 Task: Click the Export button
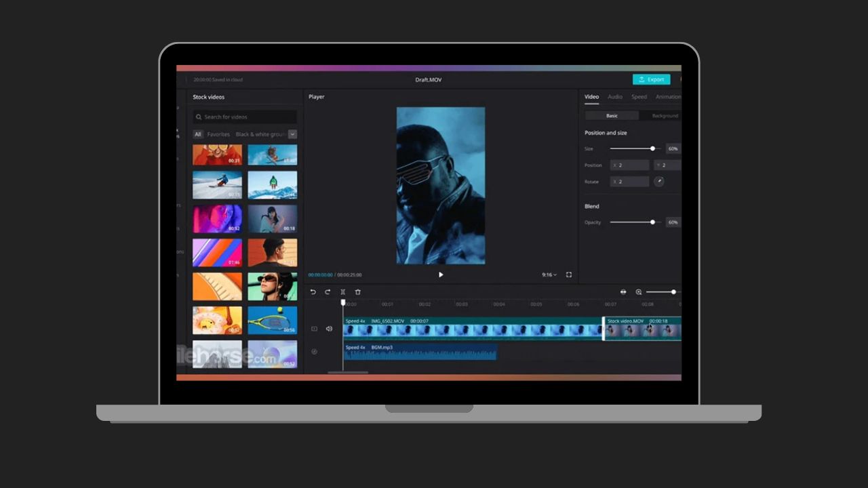click(x=652, y=79)
